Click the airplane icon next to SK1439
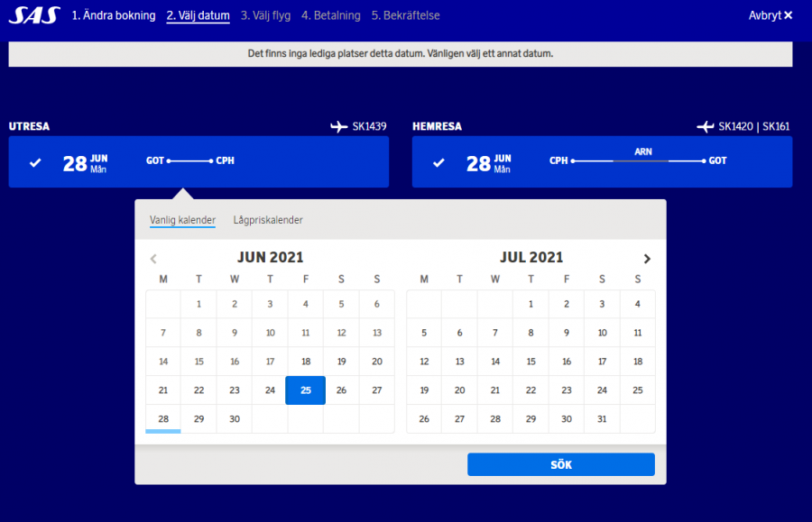 pos(339,126)
